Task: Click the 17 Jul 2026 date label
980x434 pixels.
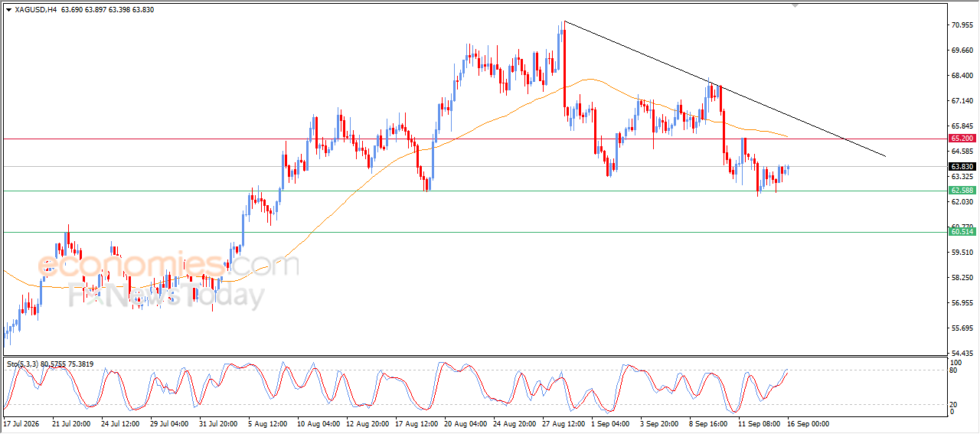Action: click(21, 423)
